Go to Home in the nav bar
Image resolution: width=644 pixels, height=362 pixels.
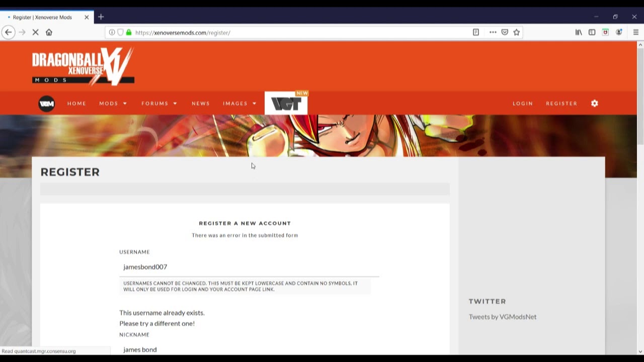click(77, 104)
